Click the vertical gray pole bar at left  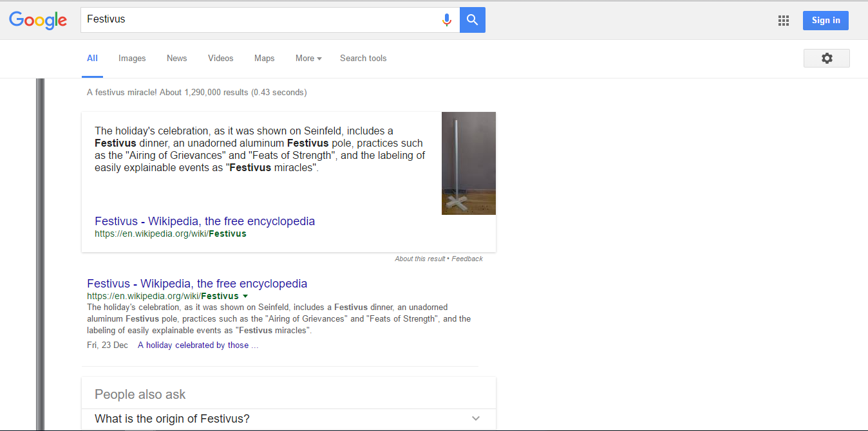(x=40, y=254)
